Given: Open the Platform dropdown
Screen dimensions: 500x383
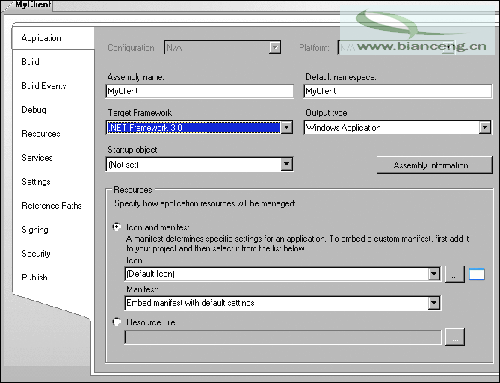Looking at the screenshot, I should pyautogui.click(x=449, y=48).
